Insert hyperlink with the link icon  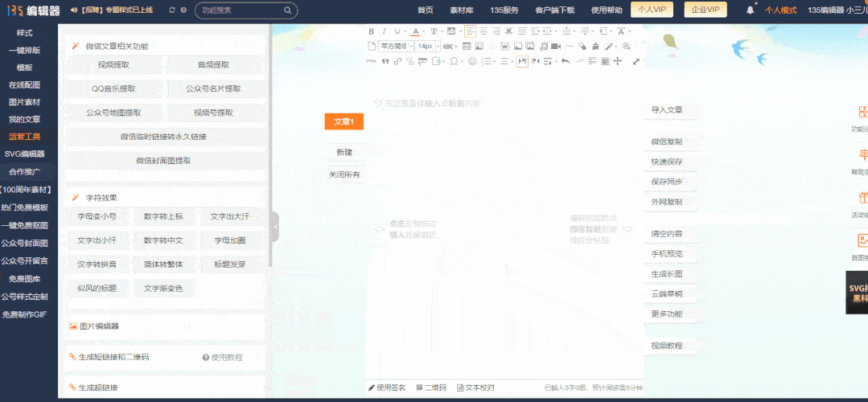(397, 61)
